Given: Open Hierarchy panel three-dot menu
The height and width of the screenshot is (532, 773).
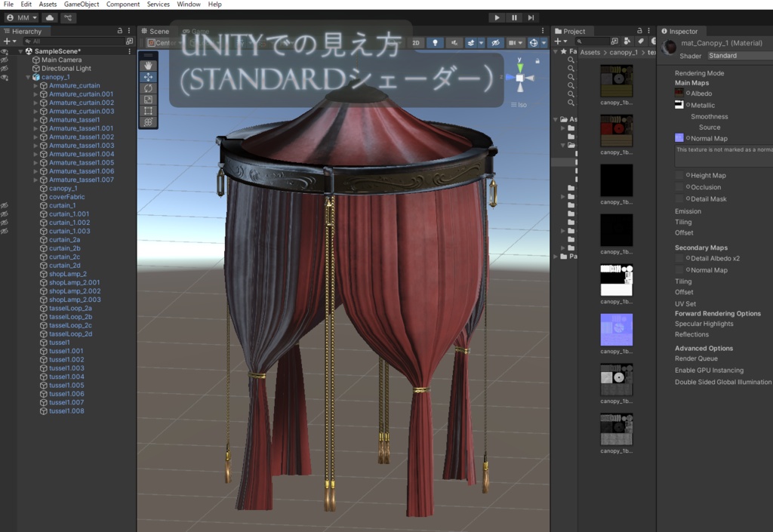Looking at the screenshot, I should click(x=129, y=30).
